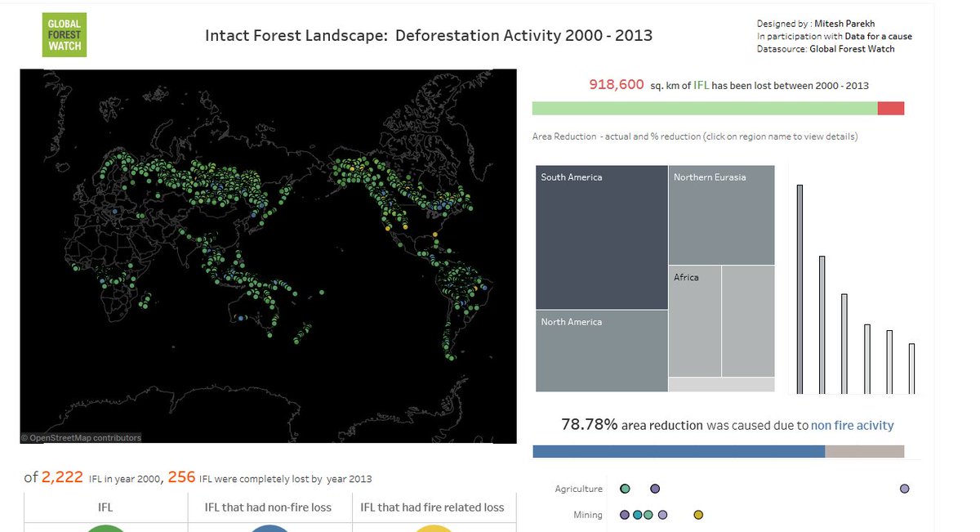Click the teal dot in the Mining row
The height and width of the screenshot is (532, 980).
coord(638,515)
